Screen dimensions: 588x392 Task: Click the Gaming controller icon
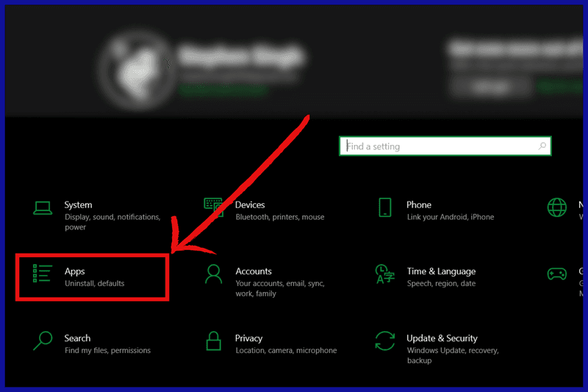pos(556,274)
